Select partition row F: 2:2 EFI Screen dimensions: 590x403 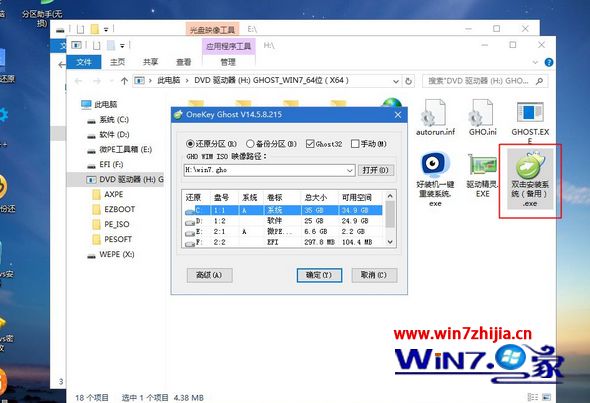[x=283, y=242]
